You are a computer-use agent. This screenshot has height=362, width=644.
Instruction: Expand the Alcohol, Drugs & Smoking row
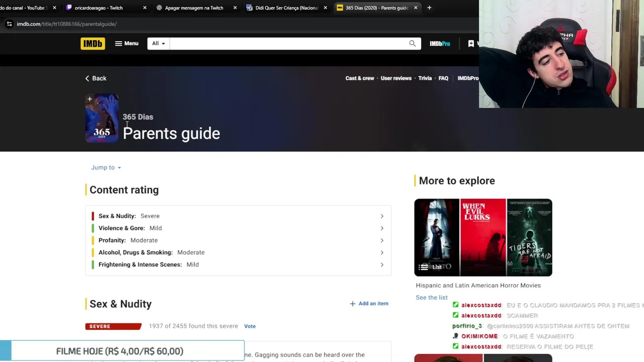tap(238, 252)
